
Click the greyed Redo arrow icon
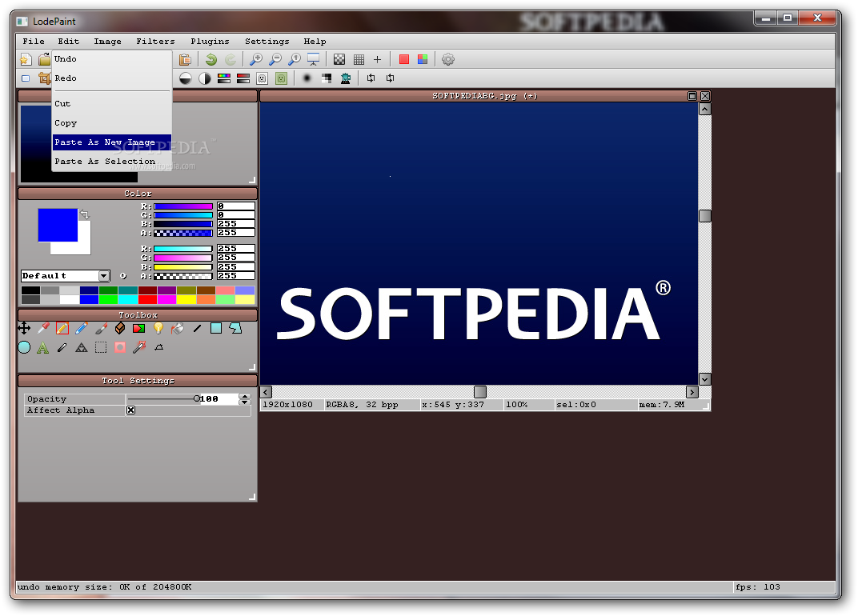point(231,60)
